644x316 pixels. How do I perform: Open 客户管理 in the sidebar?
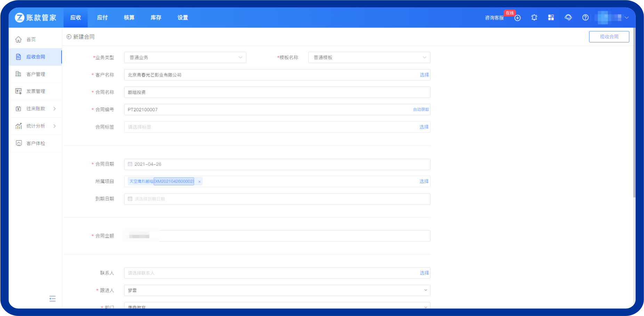point(35,74)
